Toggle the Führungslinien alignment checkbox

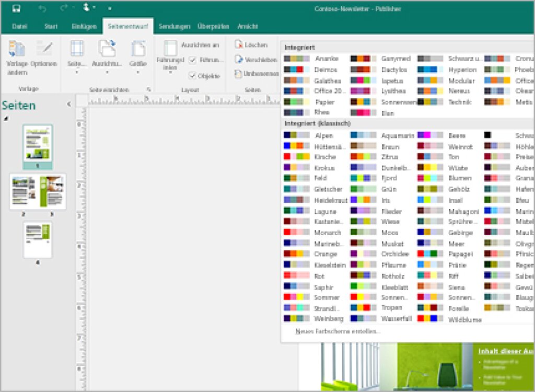coord(192,60)
